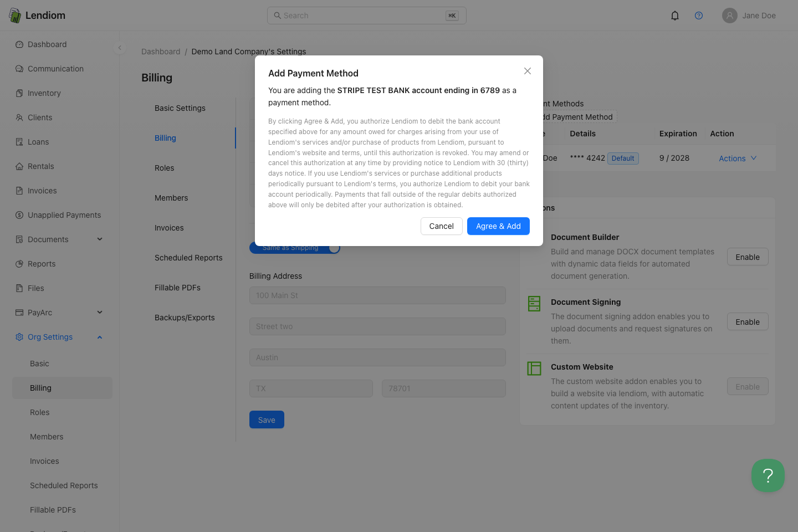798x532 pixels.
Task: Open the blue help circle icon in header
Action: coord(699,16)
